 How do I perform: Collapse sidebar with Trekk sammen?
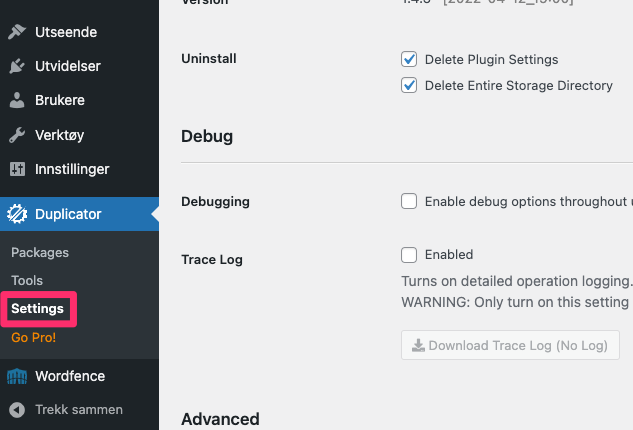80,410
